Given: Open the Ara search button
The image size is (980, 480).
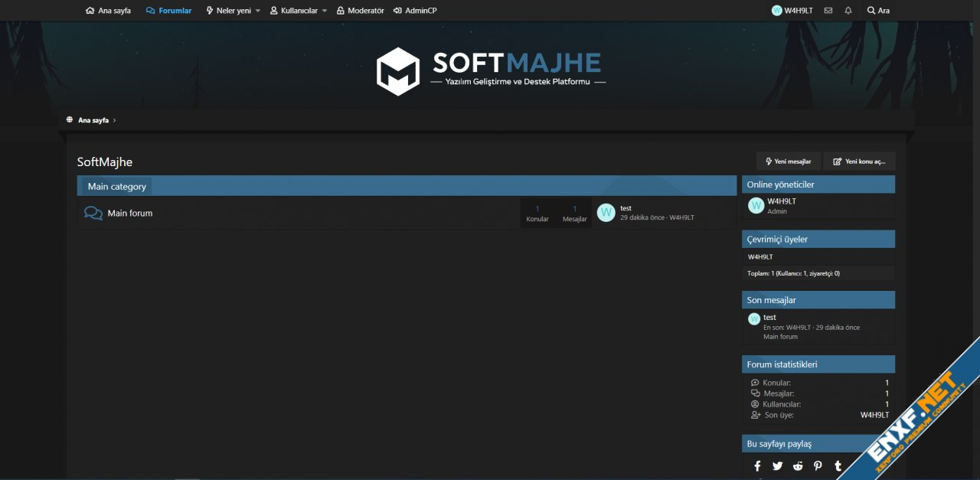Looking at the screenshot, I should (x=878, y=11).
